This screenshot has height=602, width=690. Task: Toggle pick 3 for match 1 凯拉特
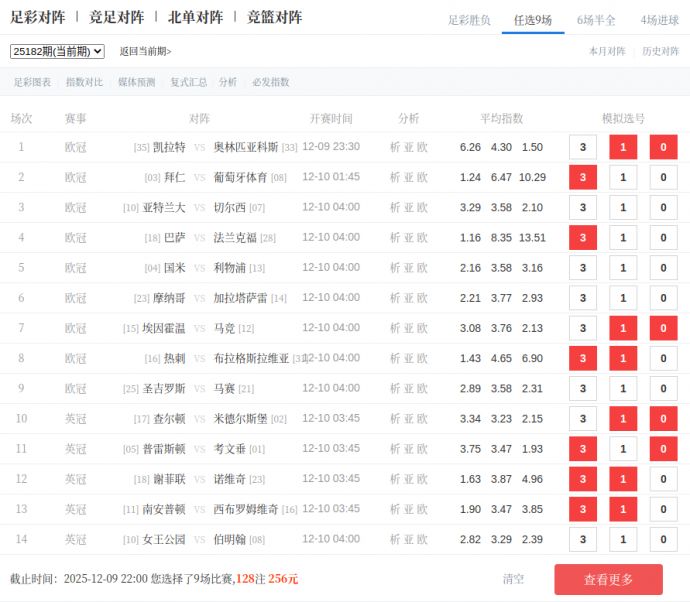point(582,147)
